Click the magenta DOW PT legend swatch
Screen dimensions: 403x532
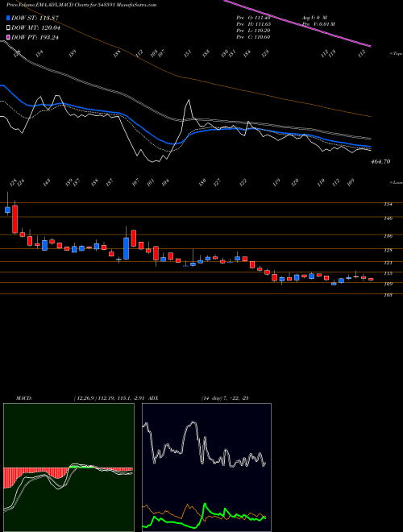tap(9, 37)
